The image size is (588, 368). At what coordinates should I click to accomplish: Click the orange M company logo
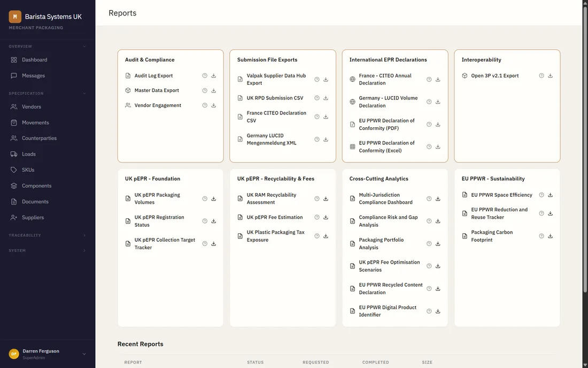pos(15,17)
